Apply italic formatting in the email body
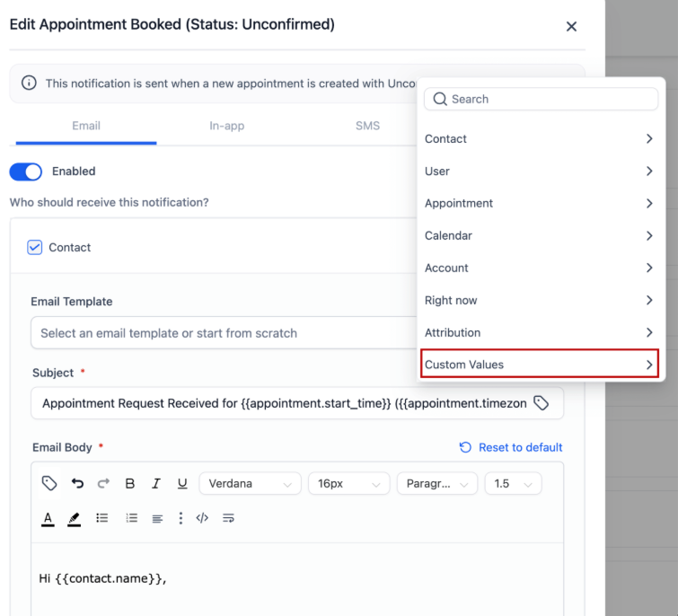This screenshot has height=616, width=678. pyautogui.click(x=155, y=483)
